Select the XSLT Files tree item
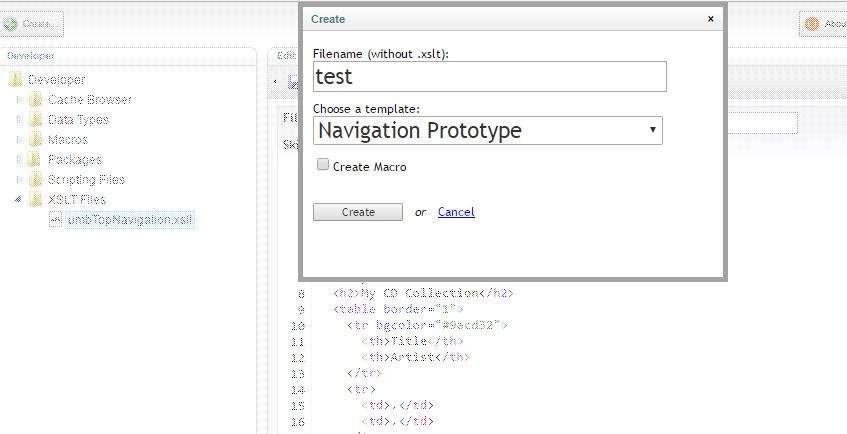847x434 pixels. pyautogui.click(x=76, y=200)
